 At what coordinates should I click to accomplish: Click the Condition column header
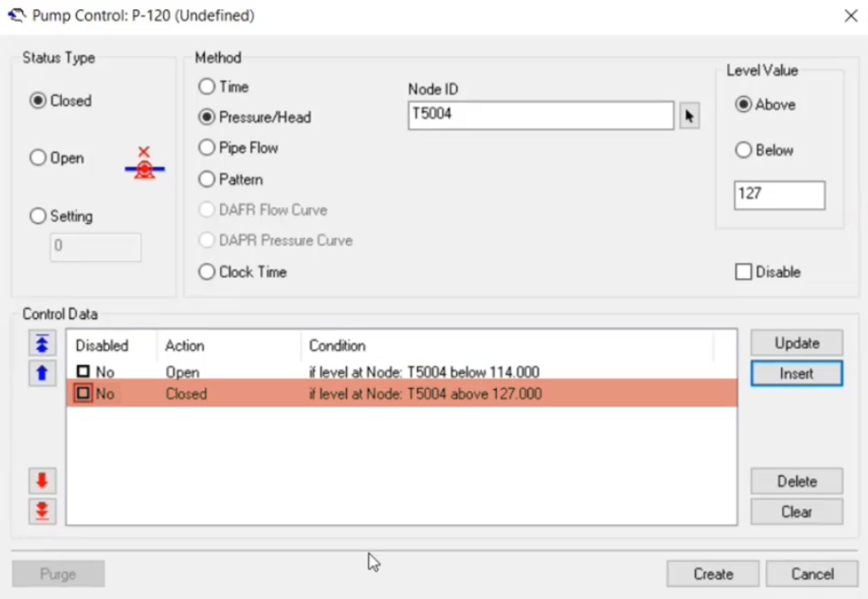coord(507,346)
